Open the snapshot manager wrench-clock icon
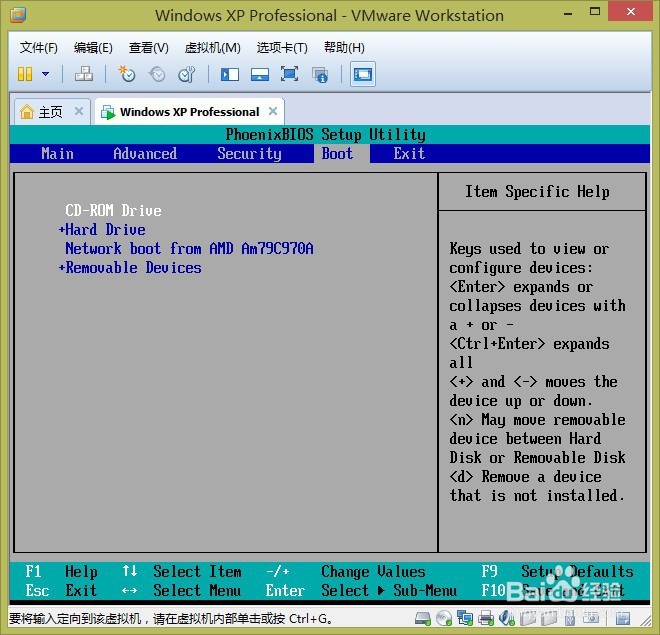The height and width of the screenshot is (635, 660). 186,74
